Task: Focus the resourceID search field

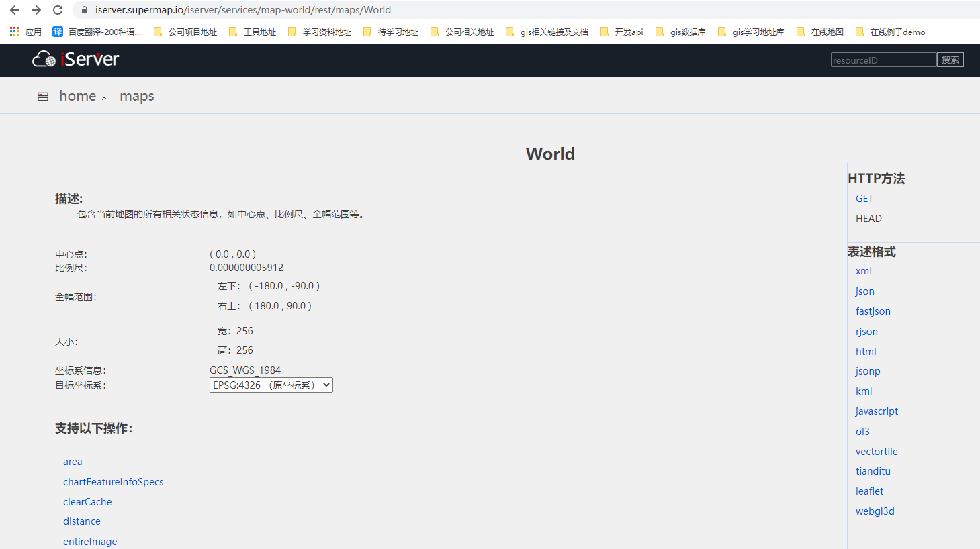Action: point(883,60)
